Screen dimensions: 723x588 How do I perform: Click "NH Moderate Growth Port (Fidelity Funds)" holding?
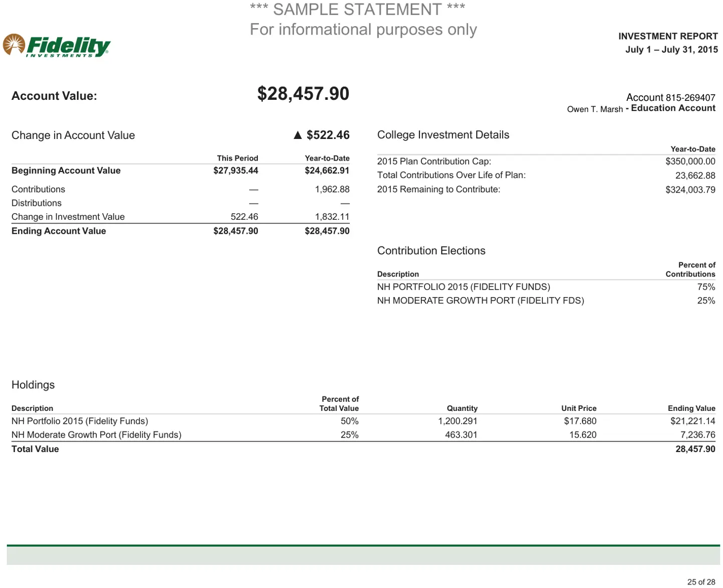(96, 435)
